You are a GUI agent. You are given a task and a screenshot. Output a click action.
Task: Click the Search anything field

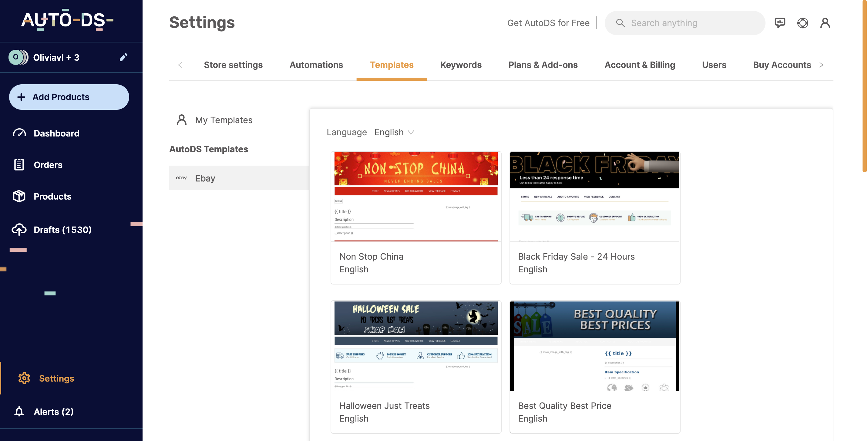click(685, 23)
